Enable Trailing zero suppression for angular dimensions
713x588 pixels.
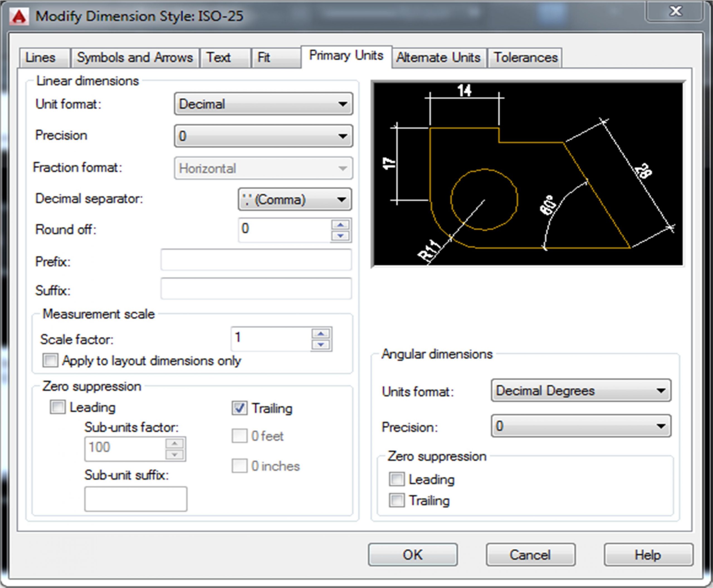point(397,500)
